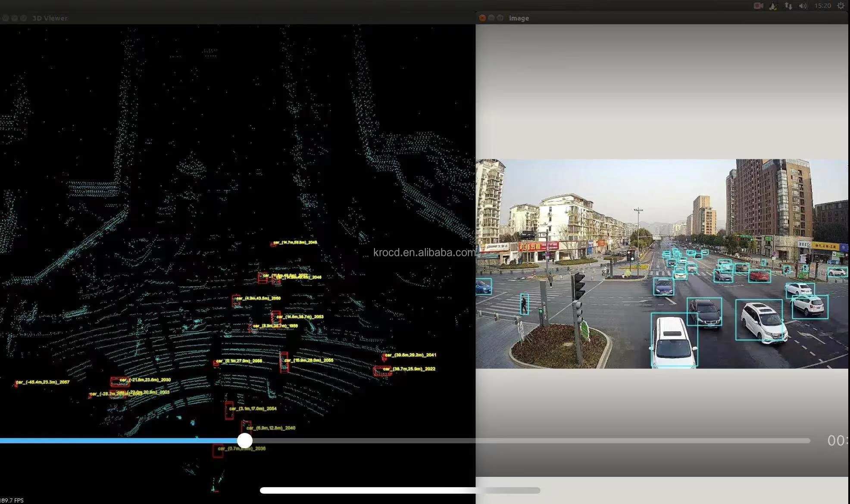
Task: Click the car_2041 label in point cloud
Action: coord(410,355)
